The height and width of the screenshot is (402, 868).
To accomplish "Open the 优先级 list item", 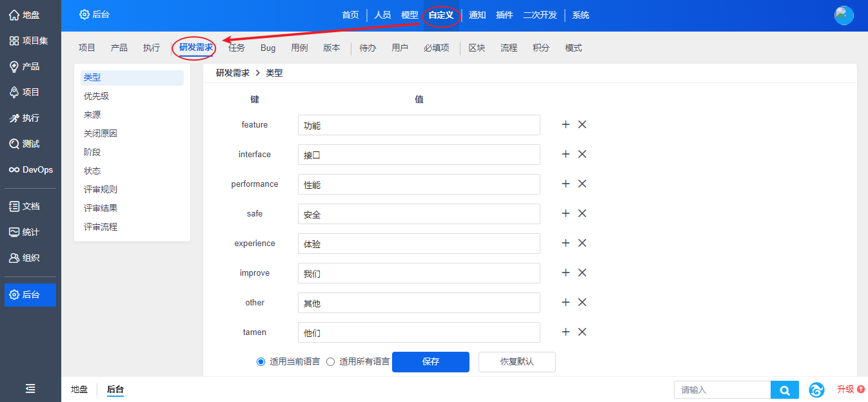I will 96,96.
